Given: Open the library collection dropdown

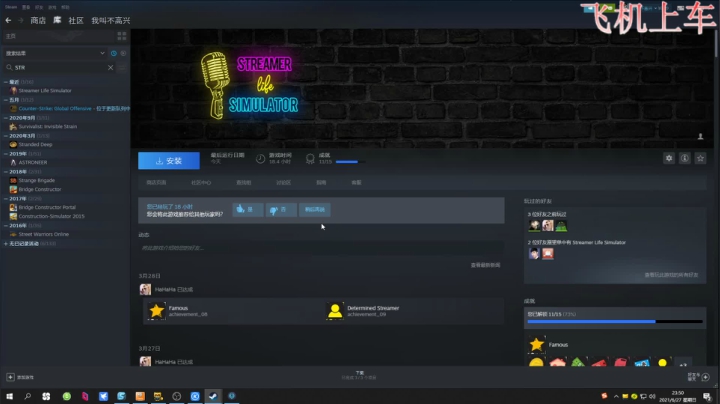Looking at the screenshot, I should pyautogui.click(x=55, y=53).
